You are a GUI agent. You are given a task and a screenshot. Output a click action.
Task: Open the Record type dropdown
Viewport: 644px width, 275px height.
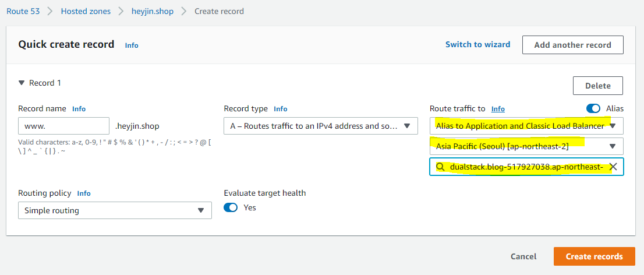coord(320,126)
